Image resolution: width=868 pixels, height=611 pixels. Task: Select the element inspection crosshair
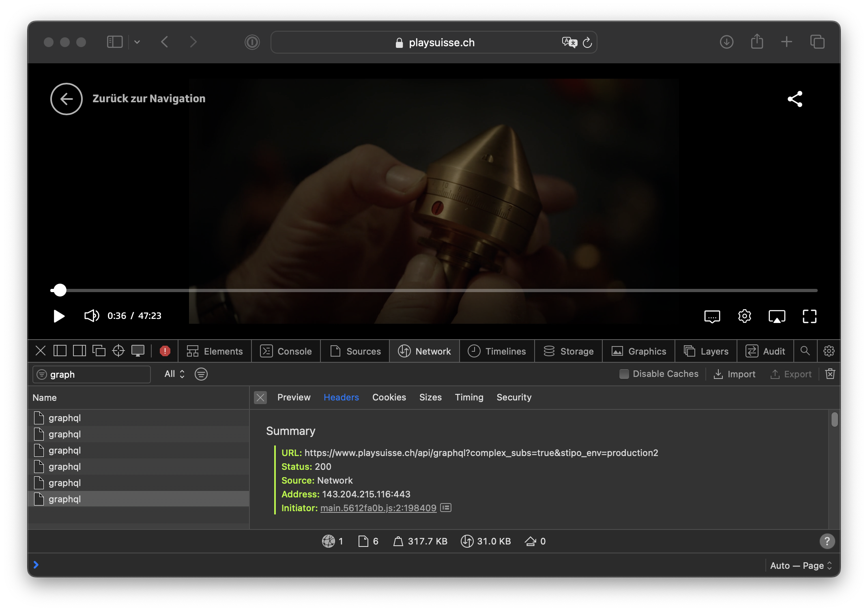tap(118, 351)
